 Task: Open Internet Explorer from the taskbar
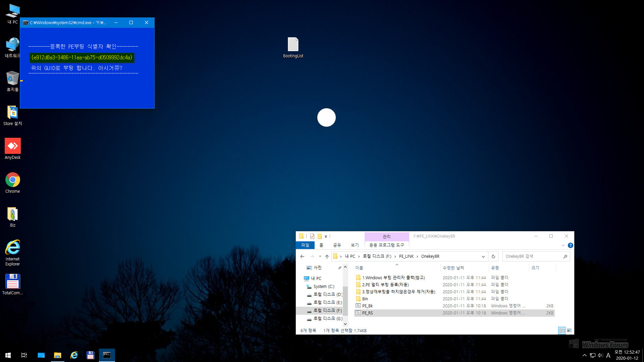[x=74, y=355]
